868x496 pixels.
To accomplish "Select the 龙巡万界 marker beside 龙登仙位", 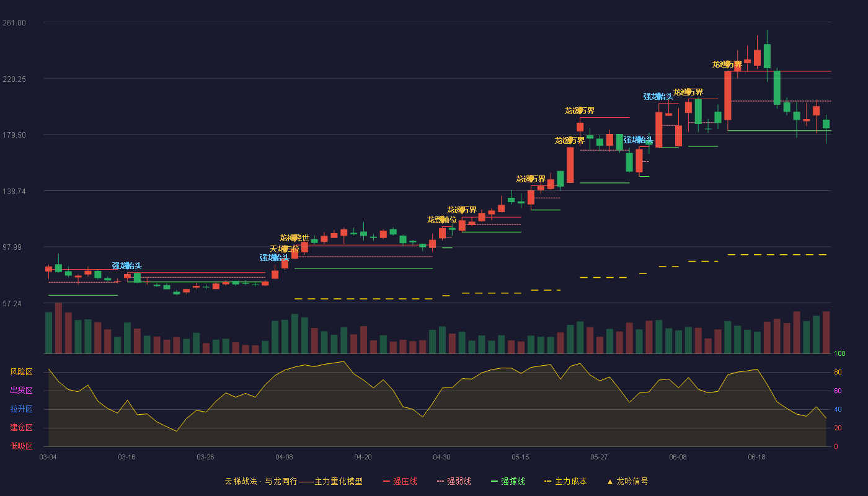I will click(x=462, y=210).
